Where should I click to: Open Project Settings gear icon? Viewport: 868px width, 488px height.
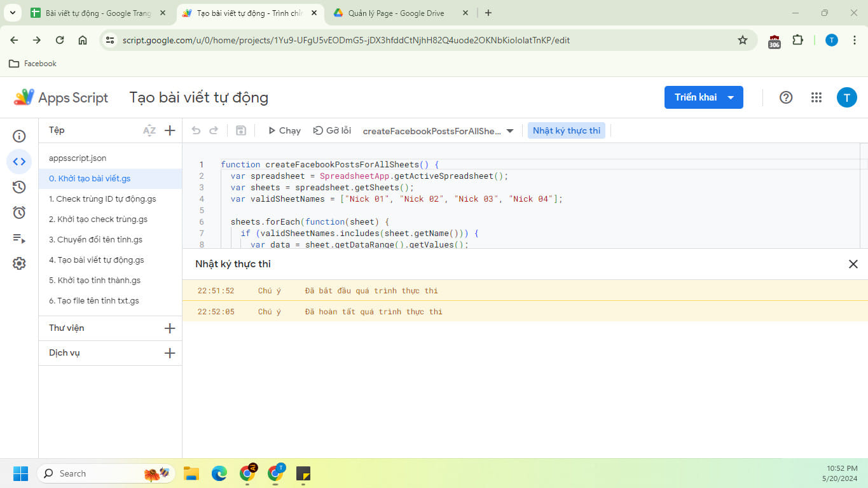point(19,264)
